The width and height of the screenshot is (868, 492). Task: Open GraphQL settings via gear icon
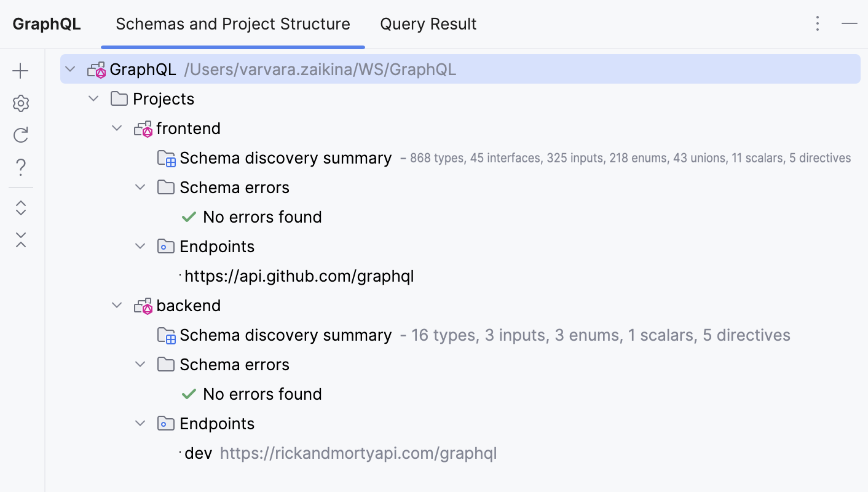(x=20, y=103)
